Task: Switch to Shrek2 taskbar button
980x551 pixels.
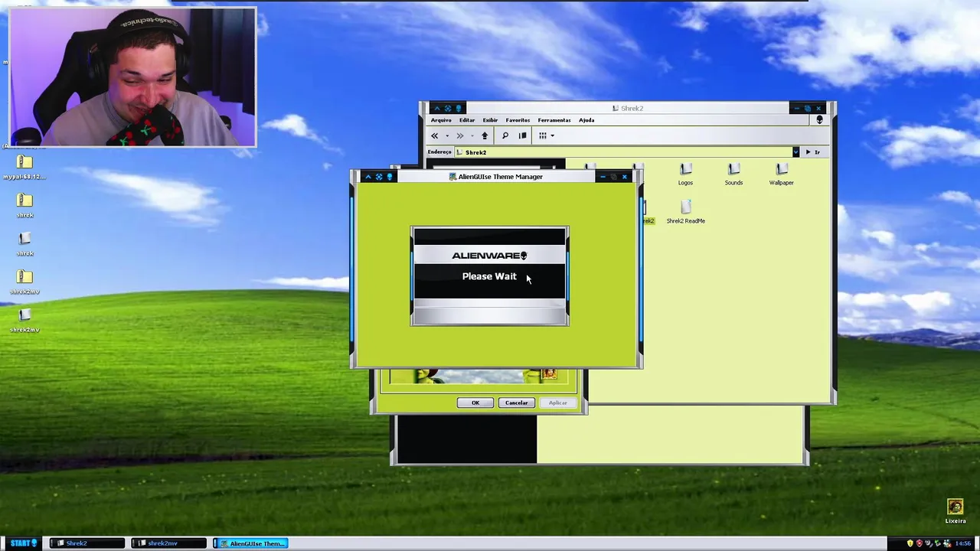Action: point(87,543)
